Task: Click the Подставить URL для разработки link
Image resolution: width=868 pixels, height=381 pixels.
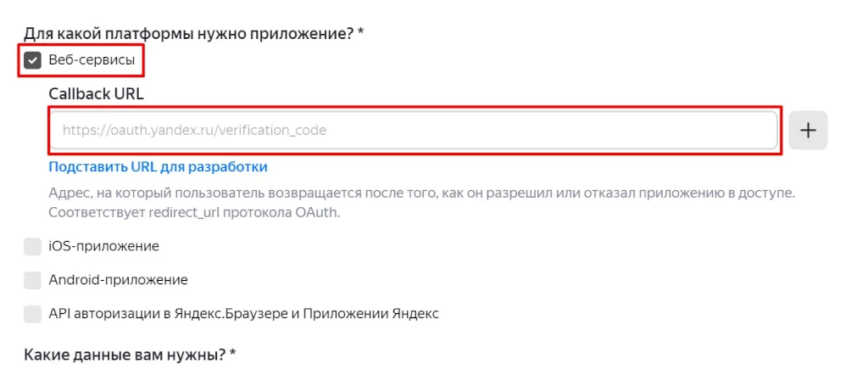Action: (x=158, y=166)
